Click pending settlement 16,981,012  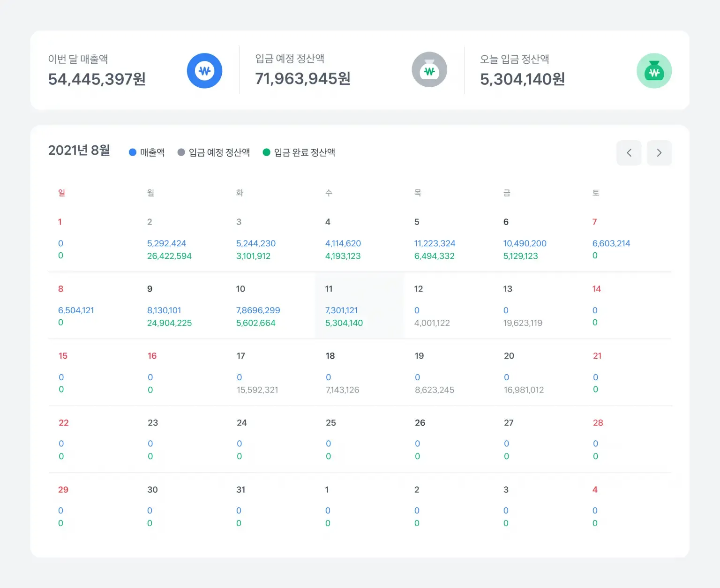click(524, 390)
